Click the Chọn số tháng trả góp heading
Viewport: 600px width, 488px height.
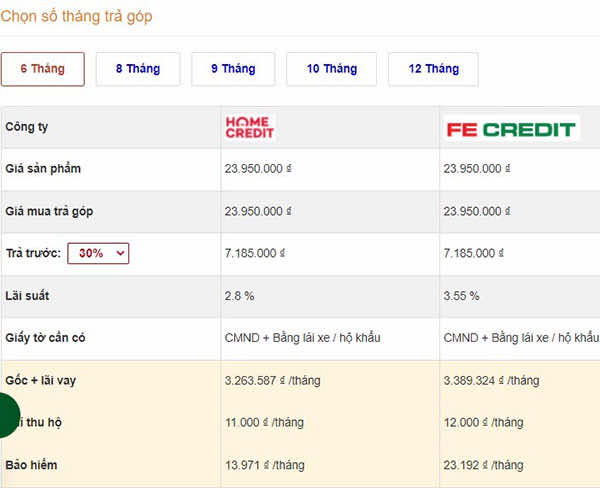click(x=77, y=16)
